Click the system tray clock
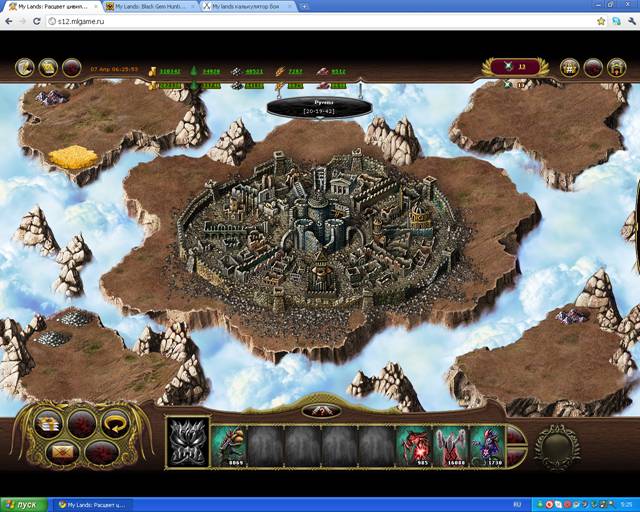 [625, 505]
